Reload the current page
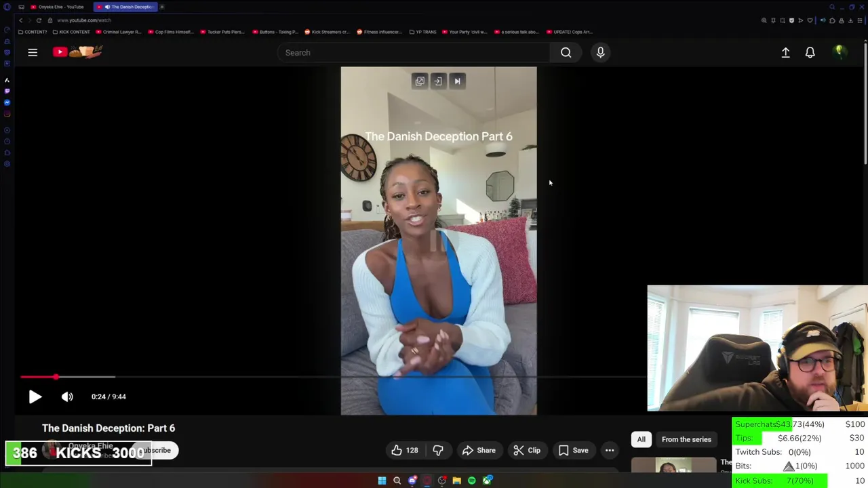This screenshot has height=488, width=868. 39,20
